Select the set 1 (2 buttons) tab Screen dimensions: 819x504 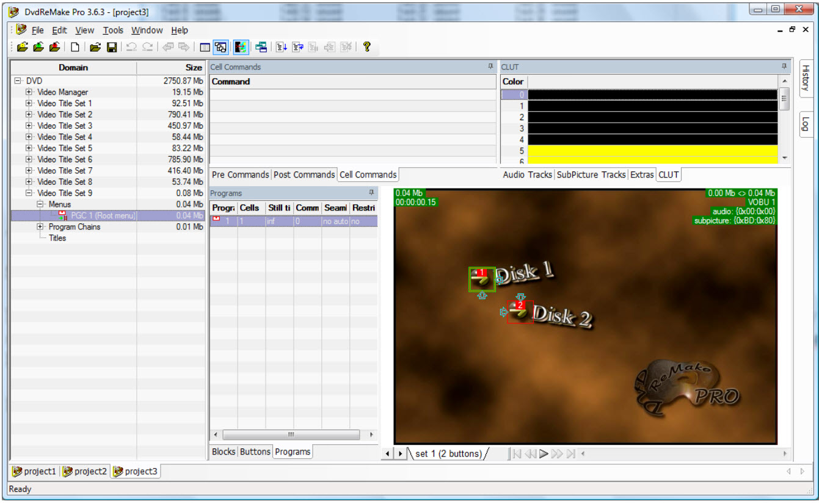[x=448, y=453]
